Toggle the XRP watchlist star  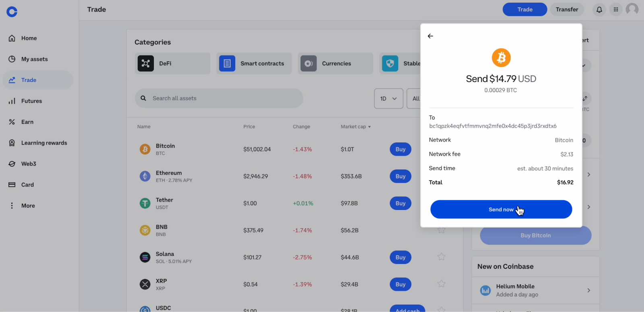pos(441,284)
